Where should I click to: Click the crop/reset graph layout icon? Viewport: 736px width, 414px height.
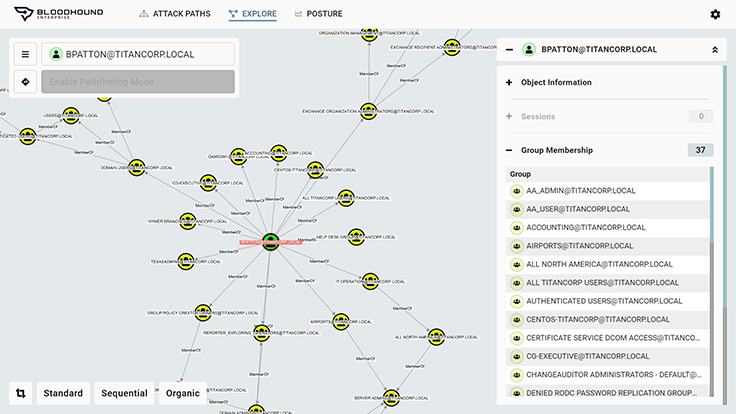[x=21, y=393]
